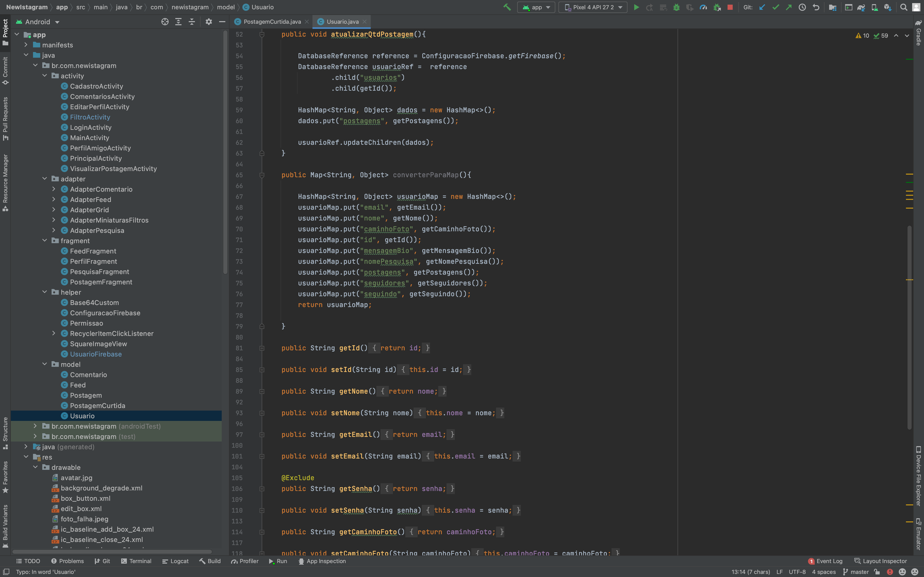This screenshot has height=577, width=924.
Task: Open the Profiler from the toolbar
Action: 704,7
